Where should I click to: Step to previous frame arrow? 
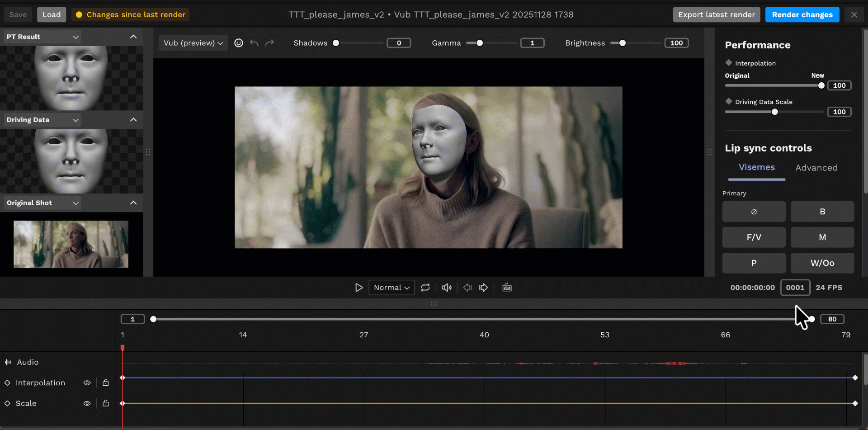(467, 288)
